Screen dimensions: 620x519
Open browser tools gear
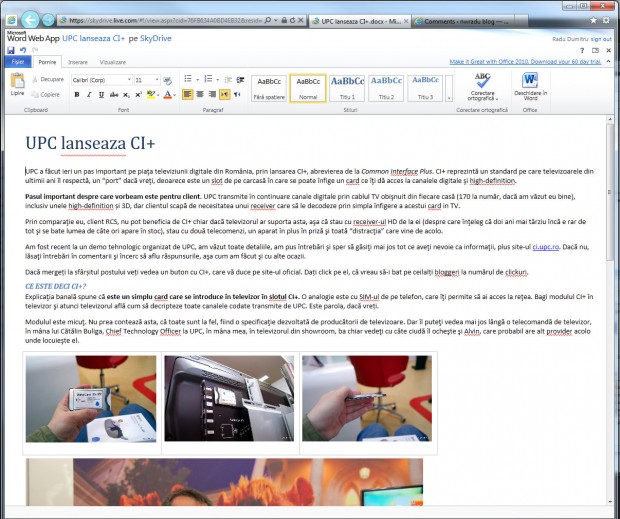pyautogui.click(x=606, y=20)
